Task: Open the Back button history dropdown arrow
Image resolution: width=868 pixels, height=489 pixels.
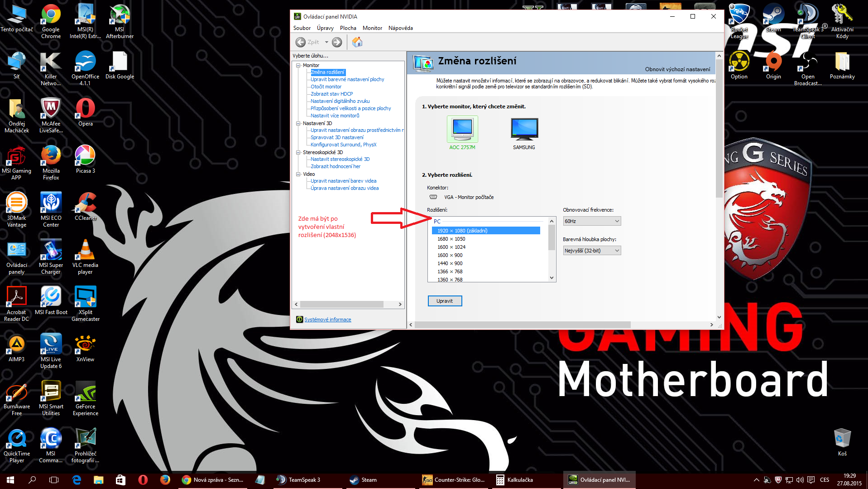Action: [326, 42]
